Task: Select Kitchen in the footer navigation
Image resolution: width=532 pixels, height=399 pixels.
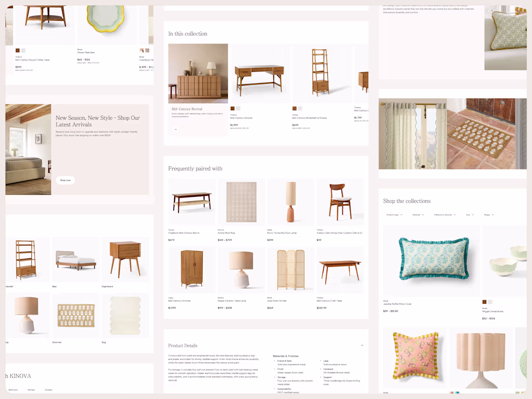Action: 30,389
